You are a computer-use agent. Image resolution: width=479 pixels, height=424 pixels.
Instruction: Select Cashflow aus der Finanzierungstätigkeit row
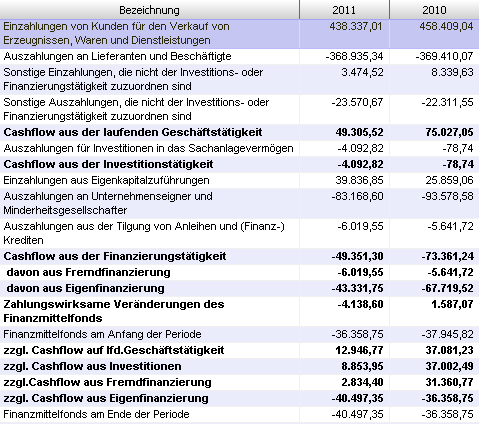point(239,256)
